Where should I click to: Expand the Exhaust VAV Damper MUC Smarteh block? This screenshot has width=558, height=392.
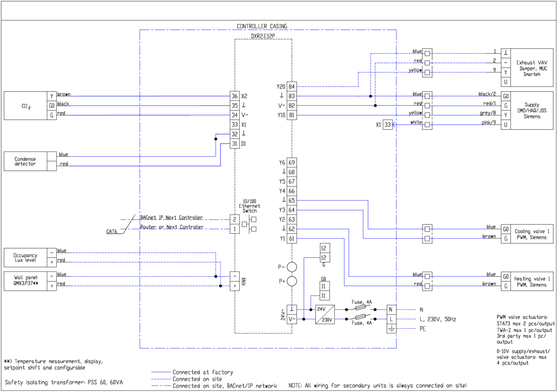(x=531, y=67)
